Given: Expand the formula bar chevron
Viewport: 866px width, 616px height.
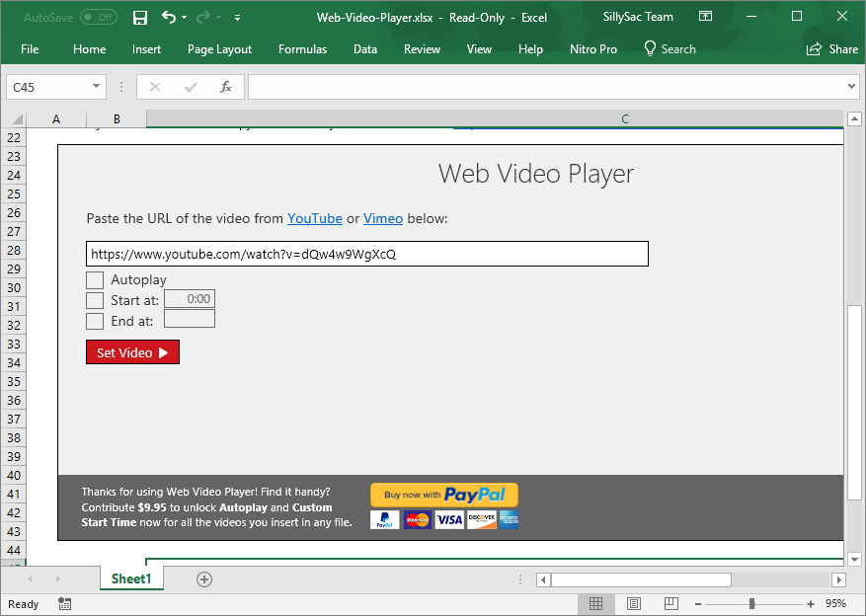Looking at the screenshot, I should coord(851,86).
